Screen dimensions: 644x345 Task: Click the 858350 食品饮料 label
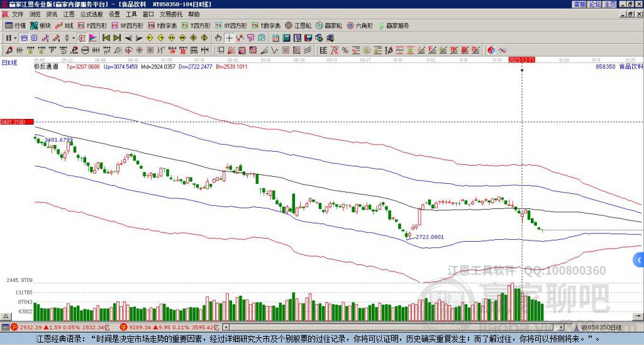pyautogui.click(x=619, y=67)
